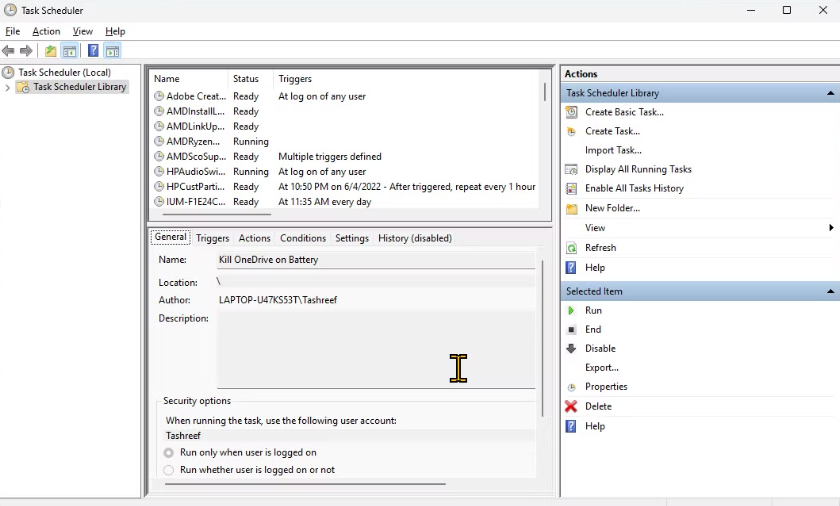The width and height of the screenshot is (840, 506).
Task: Switch to the Triggers tab
Action: click(212, 238)
